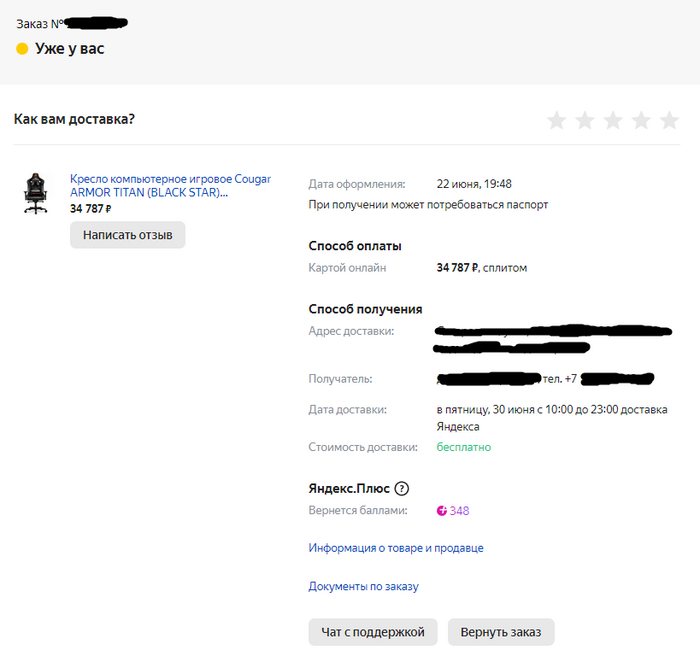Screen dimensions: 700x650
Task: Click the Как вам доставка? heading
Action: (75, 119)
